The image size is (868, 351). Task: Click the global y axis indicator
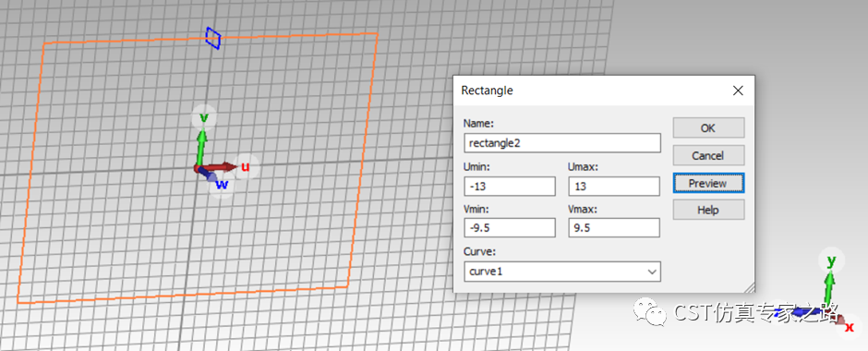(x=831, y=260)
